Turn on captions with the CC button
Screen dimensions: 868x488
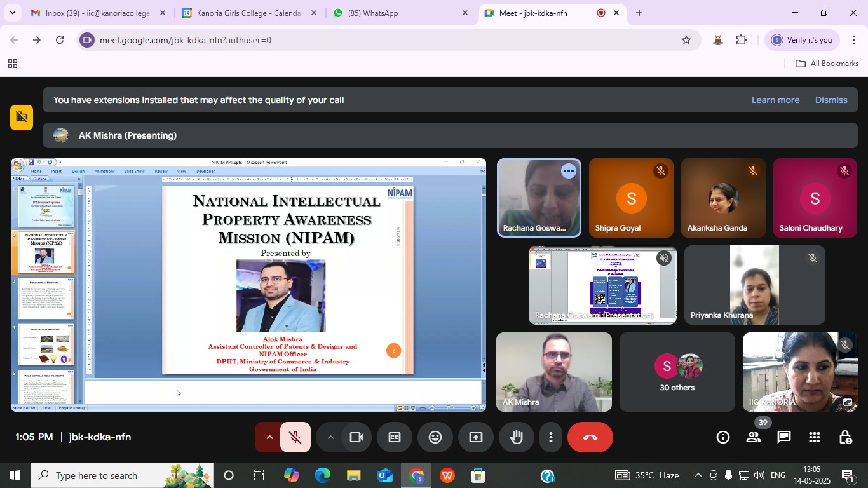[395, 437]
